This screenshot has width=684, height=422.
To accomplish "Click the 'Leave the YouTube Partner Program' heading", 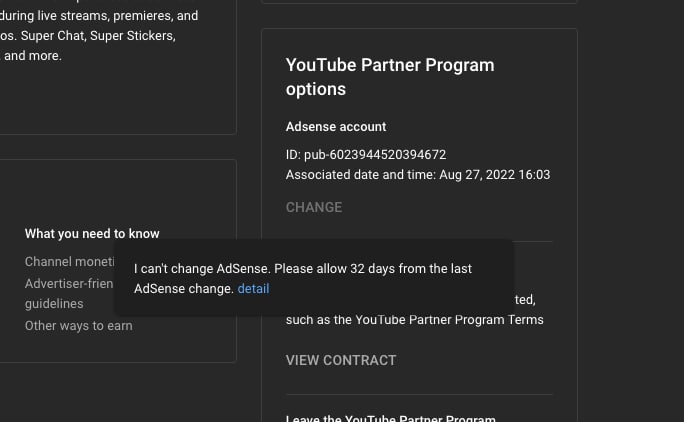I will pos(390,418).
